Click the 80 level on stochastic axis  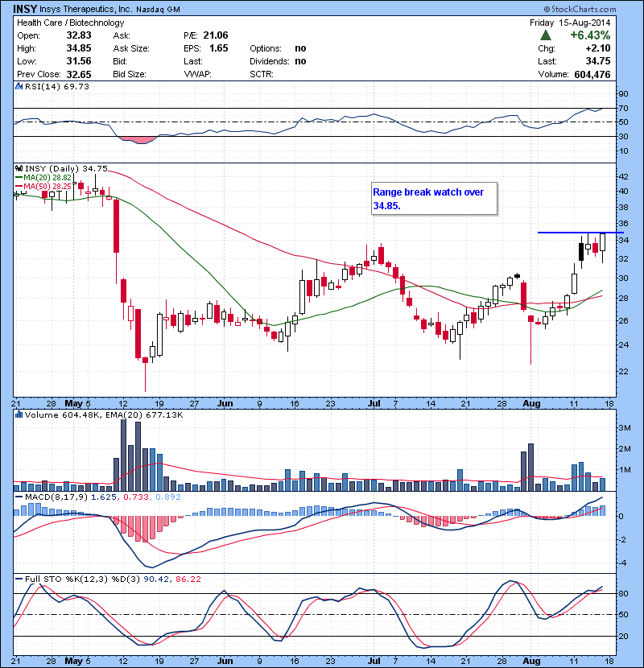[x=623, y=594]
